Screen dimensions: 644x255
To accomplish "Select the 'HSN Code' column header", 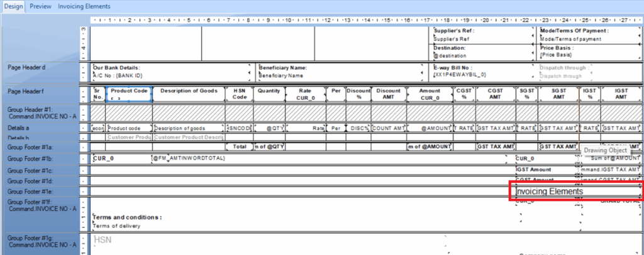I will click(240, 94).
